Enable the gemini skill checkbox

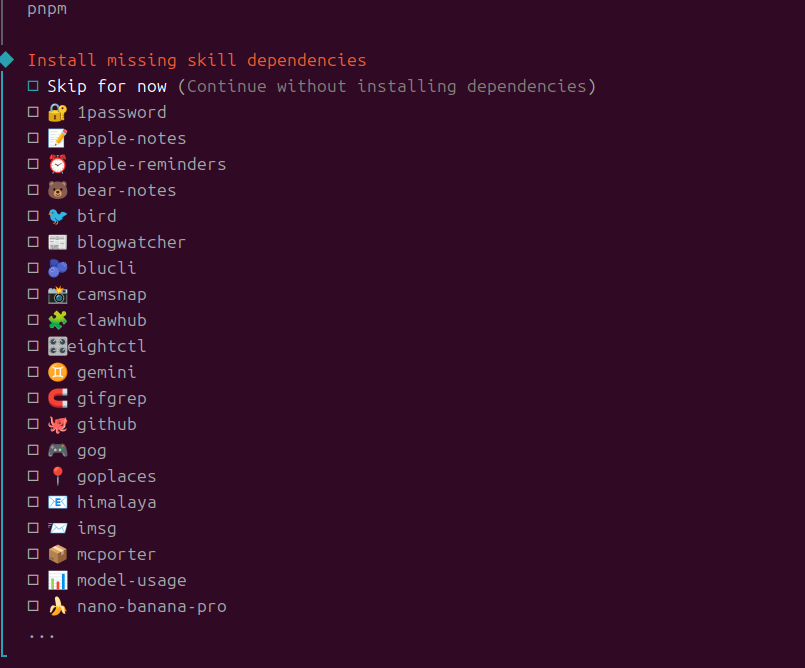point(33,372)
